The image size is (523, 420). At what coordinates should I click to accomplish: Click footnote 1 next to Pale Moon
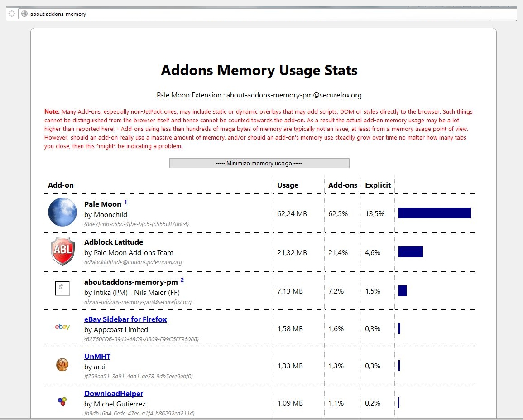[x=126, y=202]
